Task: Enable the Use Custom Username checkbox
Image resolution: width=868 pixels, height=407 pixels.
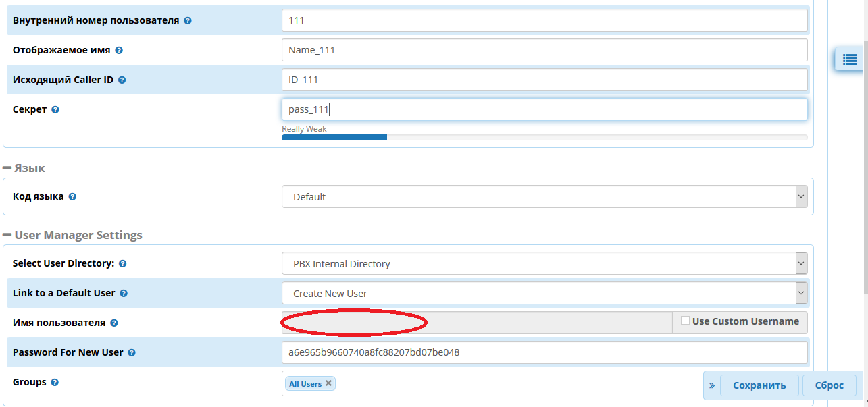Action: [x=685, y=321]
